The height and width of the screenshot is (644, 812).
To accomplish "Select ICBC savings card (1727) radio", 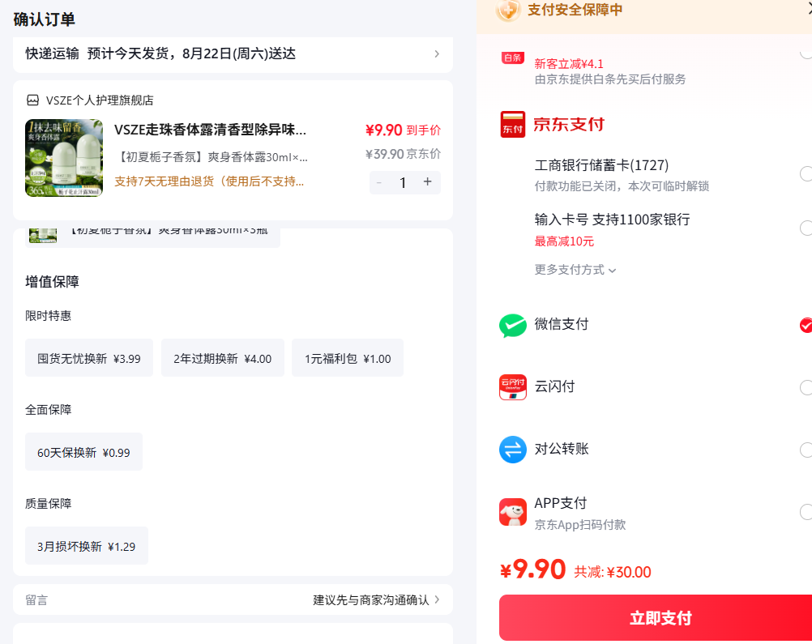I will [x=806, y=173].
